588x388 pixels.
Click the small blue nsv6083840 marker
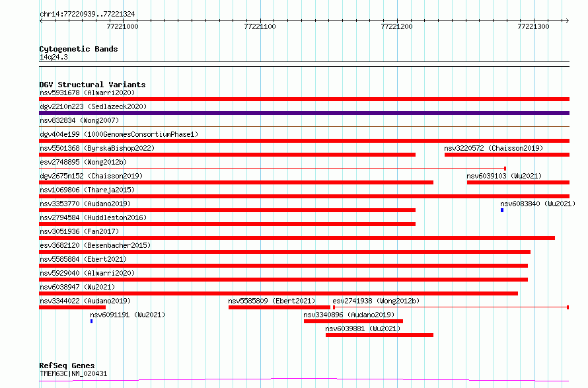point(502,210)
